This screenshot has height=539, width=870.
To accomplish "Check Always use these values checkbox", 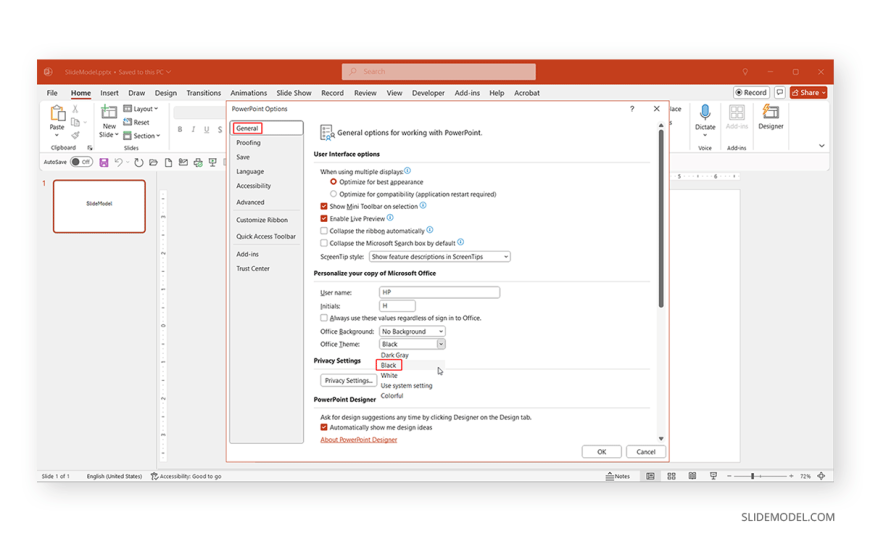I will pos(324,318).
